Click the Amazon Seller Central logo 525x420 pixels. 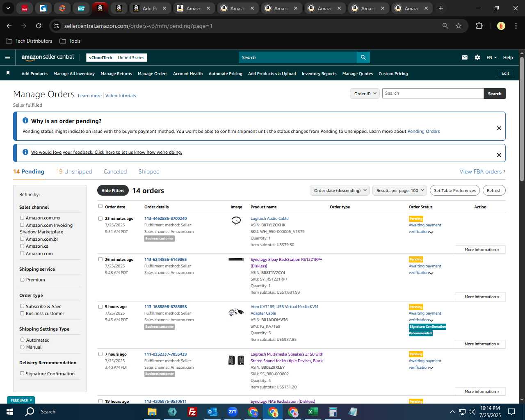(48, 57)
